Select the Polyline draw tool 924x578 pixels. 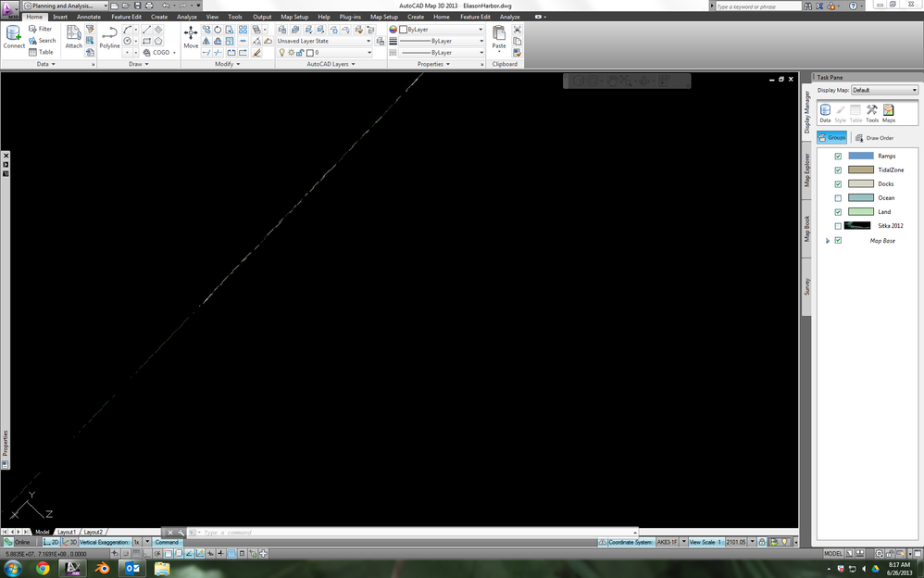[109, 36]
